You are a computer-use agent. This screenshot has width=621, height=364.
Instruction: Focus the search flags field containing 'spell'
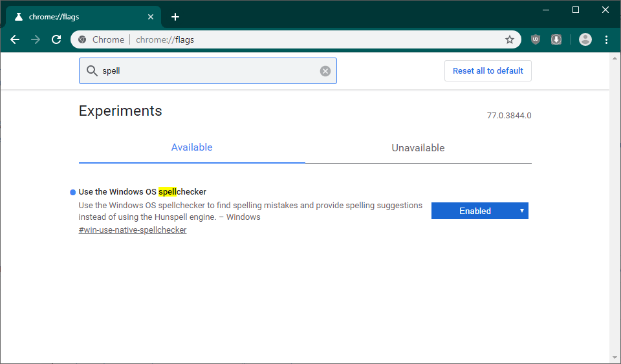coord(208,71)
